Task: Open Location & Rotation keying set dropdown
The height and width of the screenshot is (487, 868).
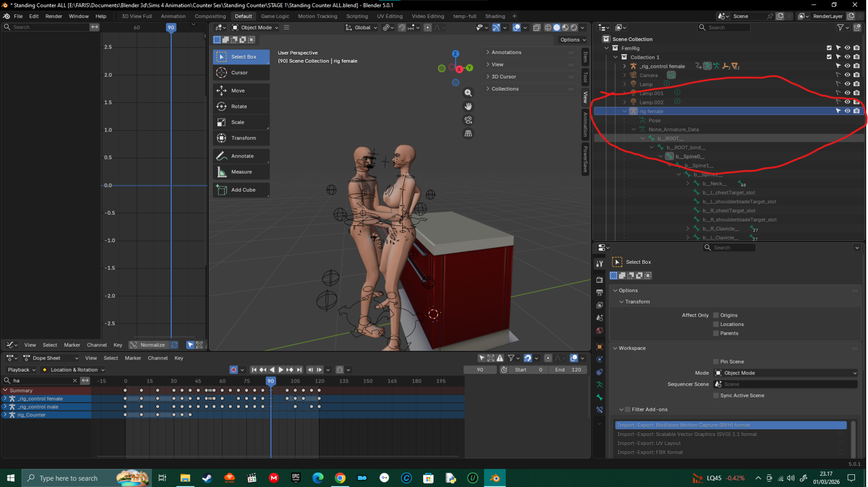Action: [73, 370]
